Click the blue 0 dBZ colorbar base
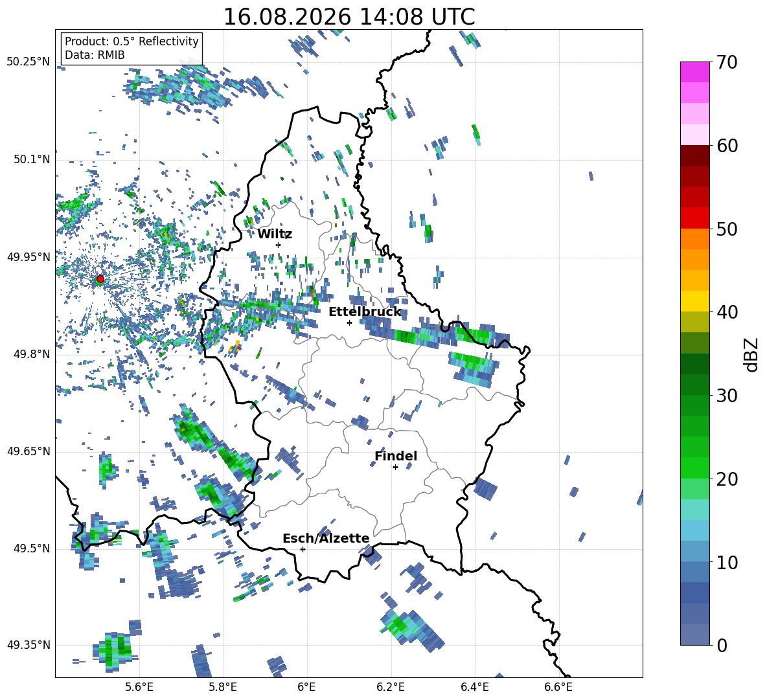The image size is (767, 700). click(x=694, y=635)
